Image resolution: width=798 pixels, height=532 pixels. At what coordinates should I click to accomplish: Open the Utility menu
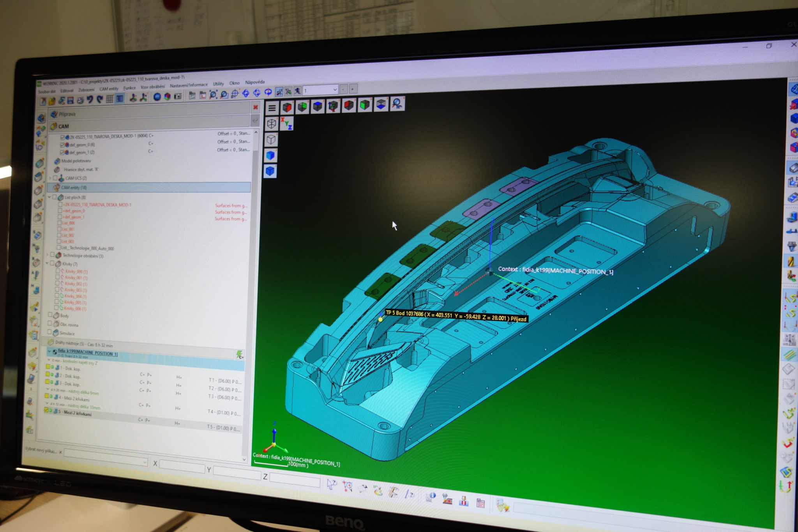pos(219,84)
